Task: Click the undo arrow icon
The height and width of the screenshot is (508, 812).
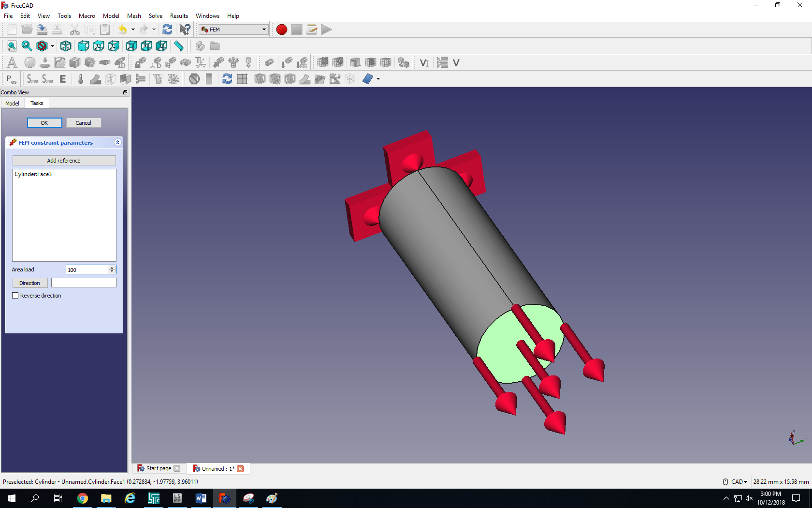Action: 122,30
